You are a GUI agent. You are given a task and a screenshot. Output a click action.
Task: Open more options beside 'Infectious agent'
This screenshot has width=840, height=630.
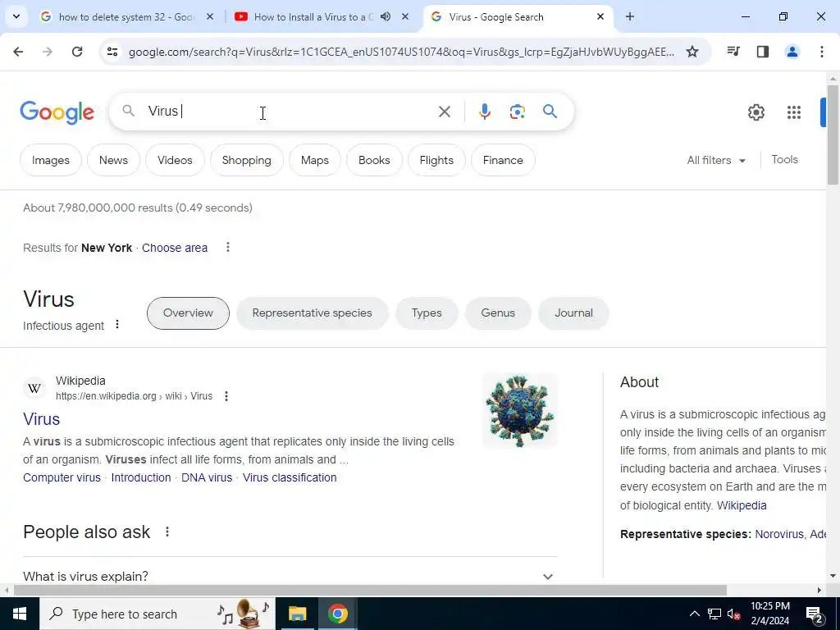point(116,324)
